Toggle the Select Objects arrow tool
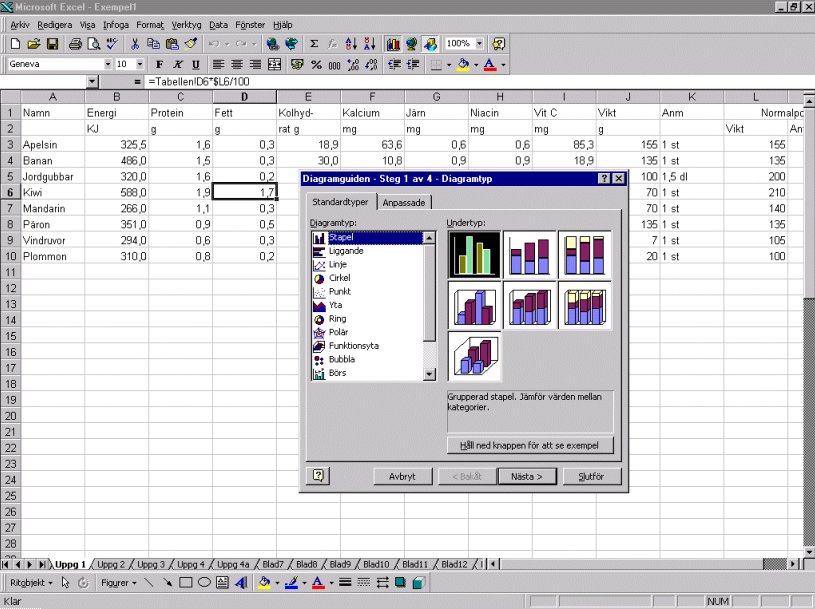 point(65,582)
